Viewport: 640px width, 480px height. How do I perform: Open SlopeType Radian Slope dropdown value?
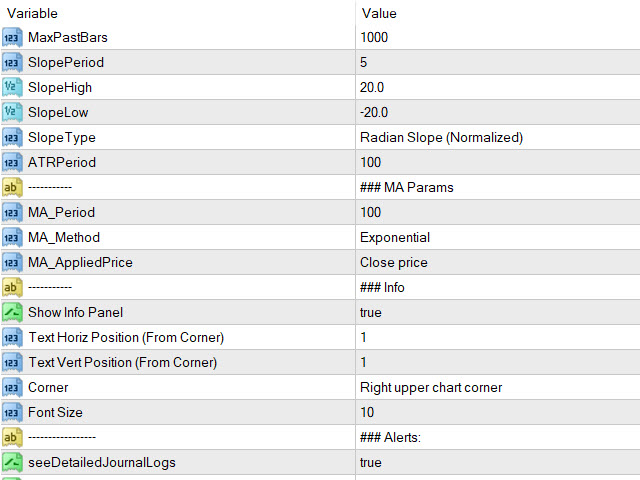pyautogui.click(x=441, y=138)
